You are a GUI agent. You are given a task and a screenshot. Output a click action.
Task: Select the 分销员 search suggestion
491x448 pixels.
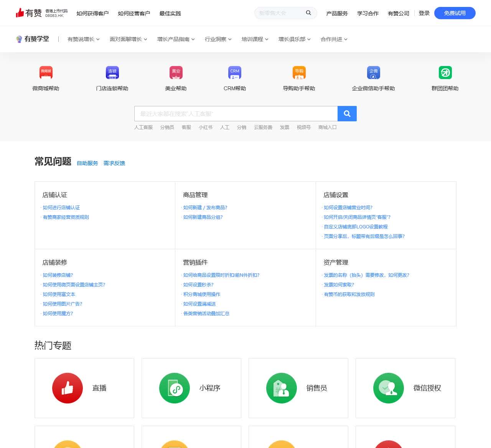point(167,127)
